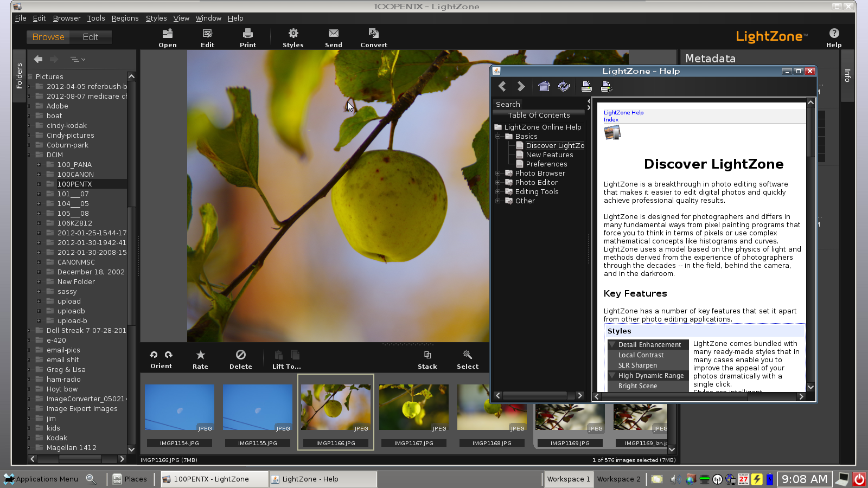Expand the Photo Browser help section
The width and height of the screenshot is (868, 488).
pos(497,174)
